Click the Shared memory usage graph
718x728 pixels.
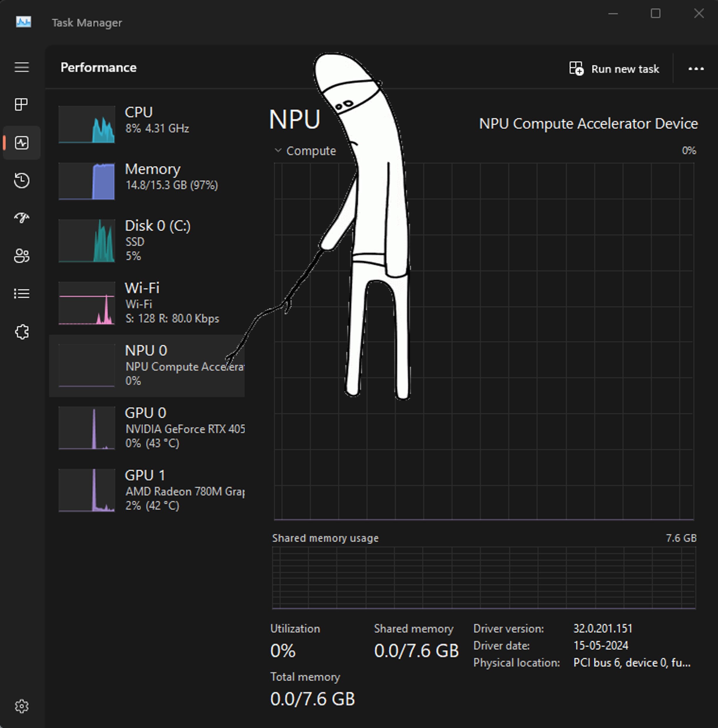pos(484,578)
